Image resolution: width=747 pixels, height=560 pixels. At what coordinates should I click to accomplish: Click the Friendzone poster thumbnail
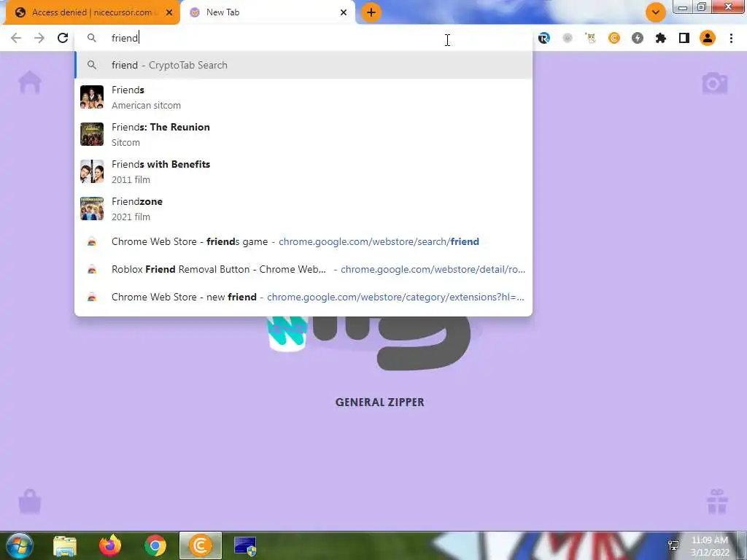pos(91,209)
